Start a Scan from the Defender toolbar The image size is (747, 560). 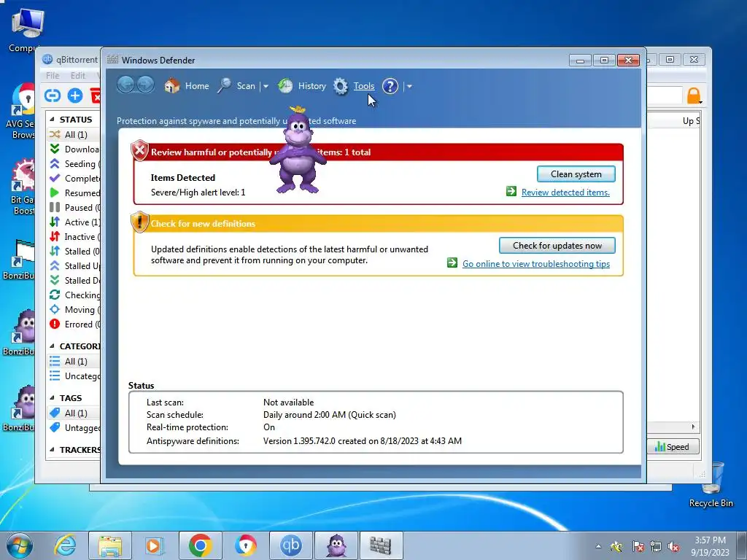pos(237,86)
